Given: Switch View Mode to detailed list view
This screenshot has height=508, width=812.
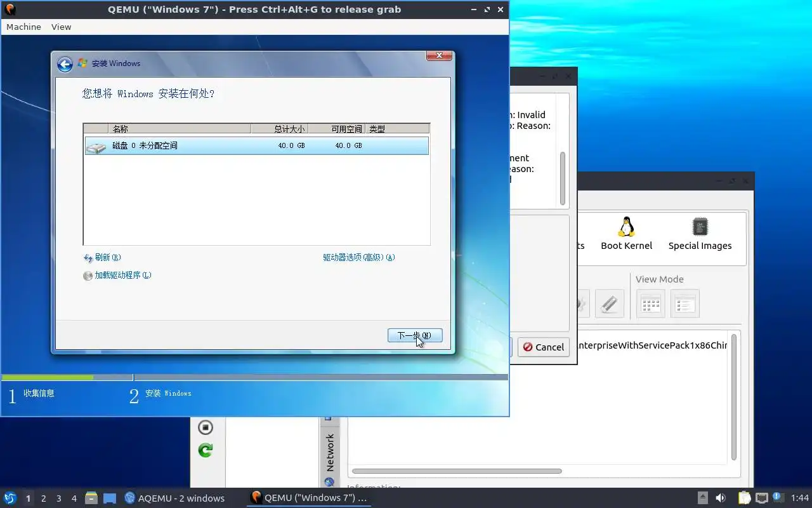Looking at the screenshot, I should pyautogui.click(x=685, y=304).
